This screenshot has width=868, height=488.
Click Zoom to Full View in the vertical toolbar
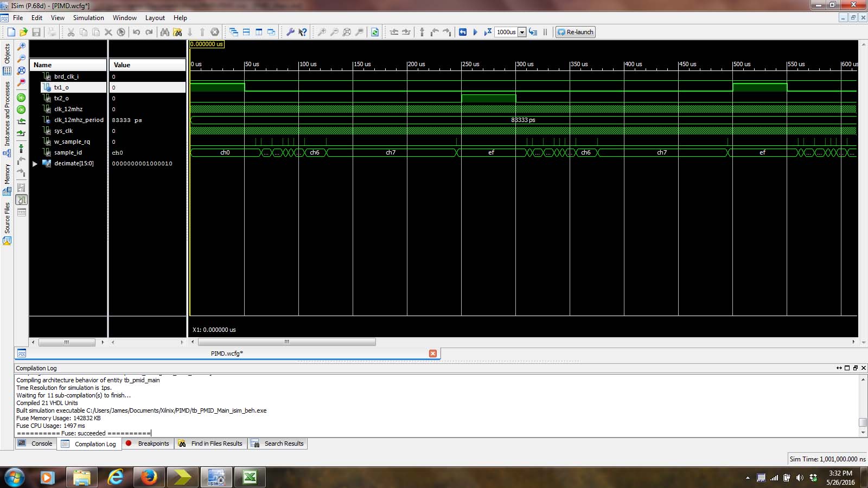point(21,70)
